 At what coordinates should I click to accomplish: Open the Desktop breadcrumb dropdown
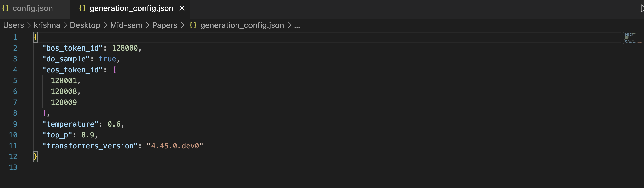pos(85,25)
